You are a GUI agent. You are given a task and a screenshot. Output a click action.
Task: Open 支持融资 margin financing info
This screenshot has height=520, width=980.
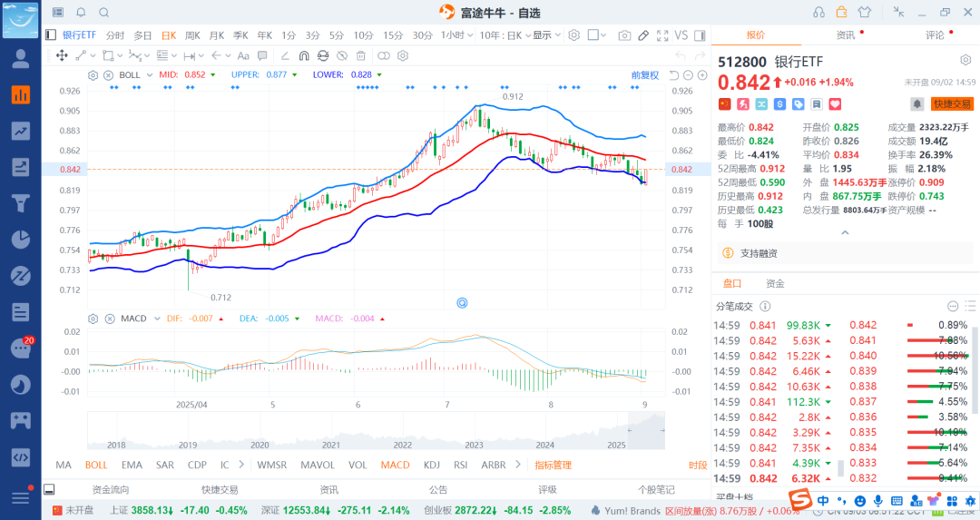pyautogui.click(x=759, y=253)
